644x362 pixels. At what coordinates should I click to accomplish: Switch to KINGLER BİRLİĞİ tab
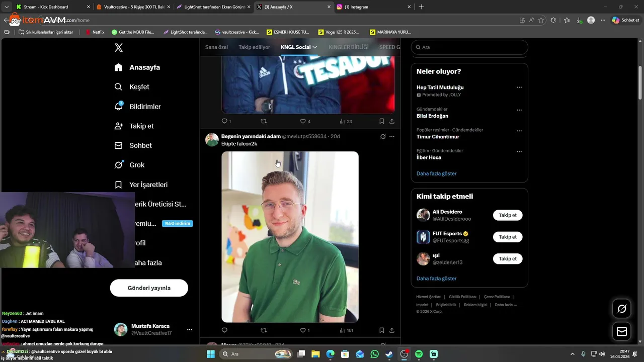pos(349,47)
